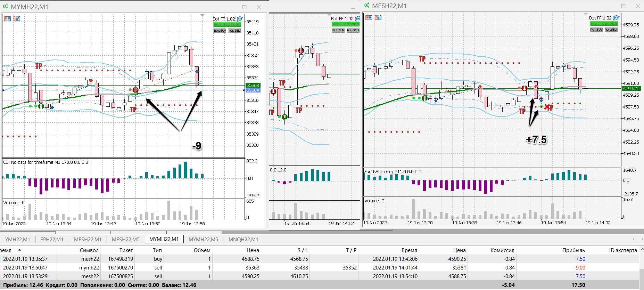Sort history by the S / L column header
644x290 pixels.
303,250
